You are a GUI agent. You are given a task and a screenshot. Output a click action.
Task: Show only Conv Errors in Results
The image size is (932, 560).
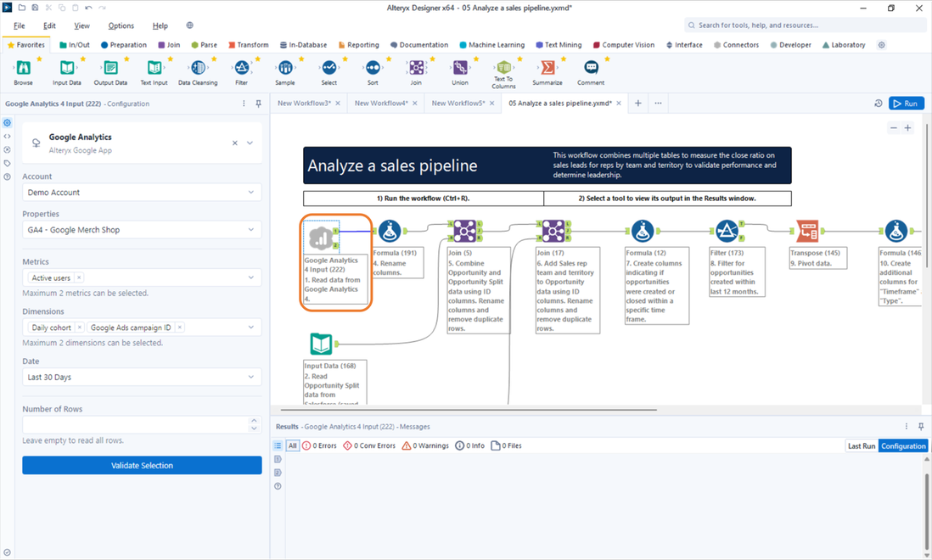coord(369,445)
